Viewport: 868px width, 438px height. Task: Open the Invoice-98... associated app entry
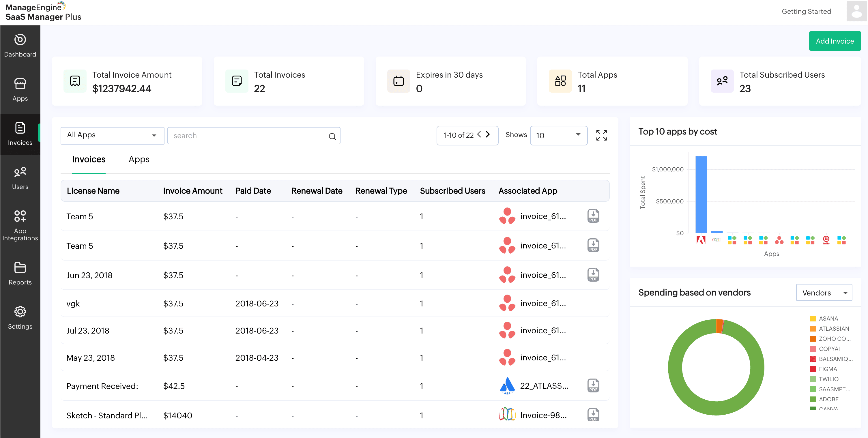point(543,415)
